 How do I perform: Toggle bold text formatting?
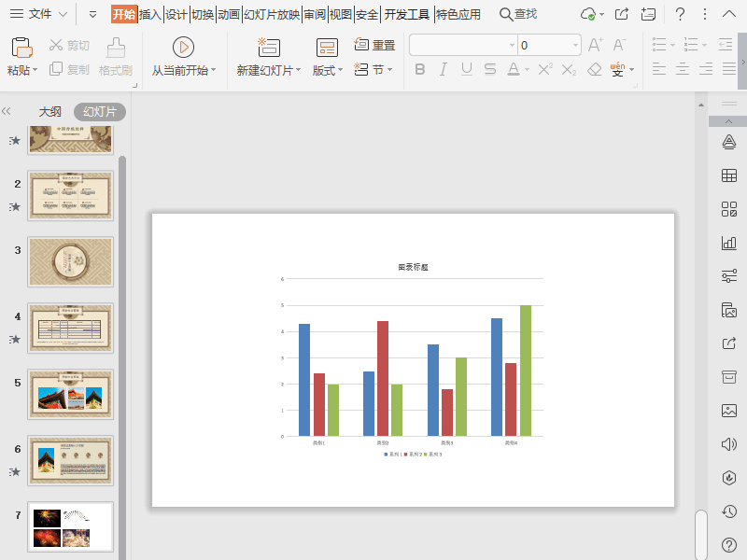[x=419, y=70]
